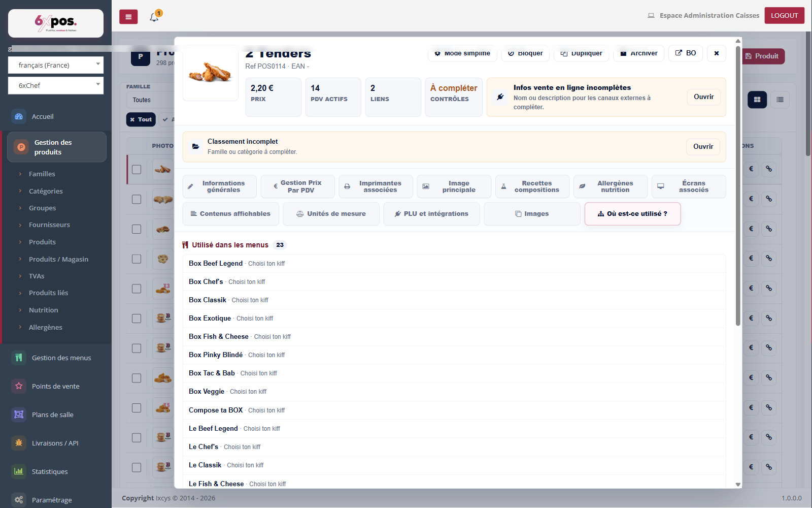Screen dimensions: 812x508
Task: Click Ouvrir in Classement incomplet alert
Action: click(703, 146)
